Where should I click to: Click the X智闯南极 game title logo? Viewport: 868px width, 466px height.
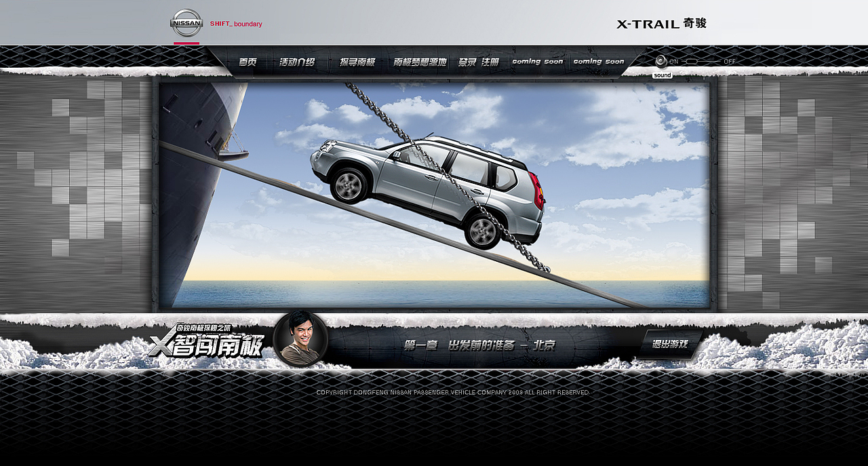tap(206, 341)
